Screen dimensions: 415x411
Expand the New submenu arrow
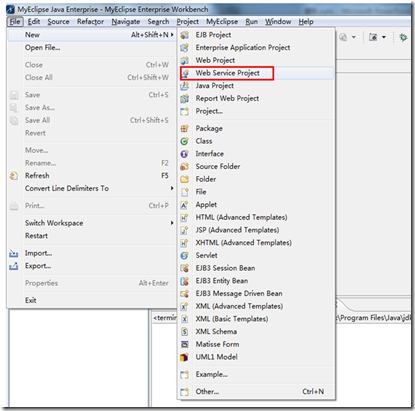click(172, 35)
